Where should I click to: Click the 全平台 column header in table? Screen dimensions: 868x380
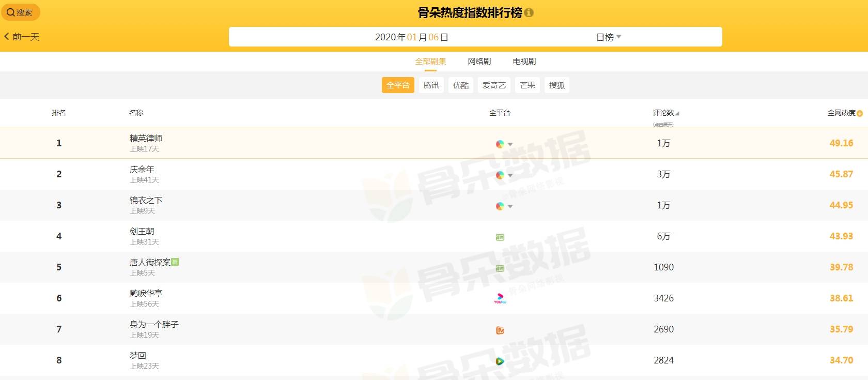tap(500, 113)
